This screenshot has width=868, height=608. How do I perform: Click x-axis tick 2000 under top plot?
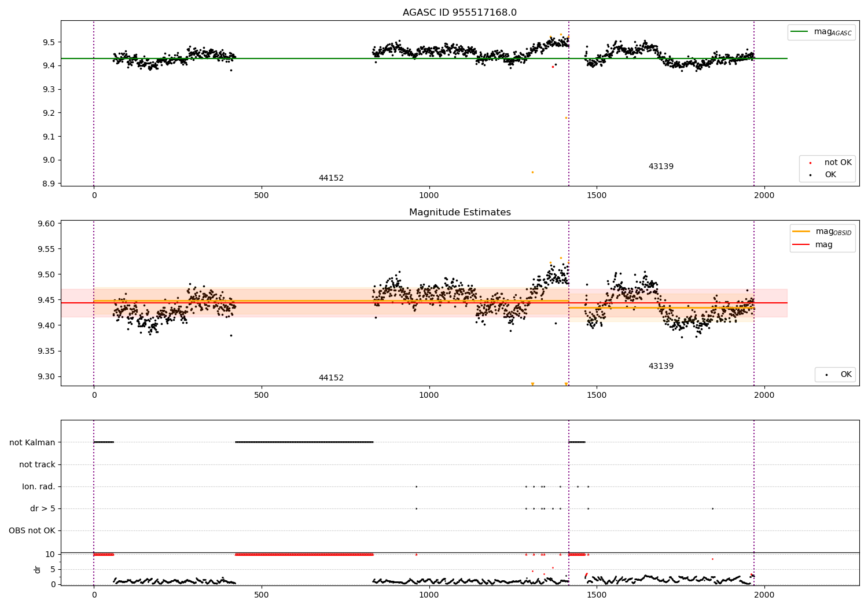[x=764, y=196]
